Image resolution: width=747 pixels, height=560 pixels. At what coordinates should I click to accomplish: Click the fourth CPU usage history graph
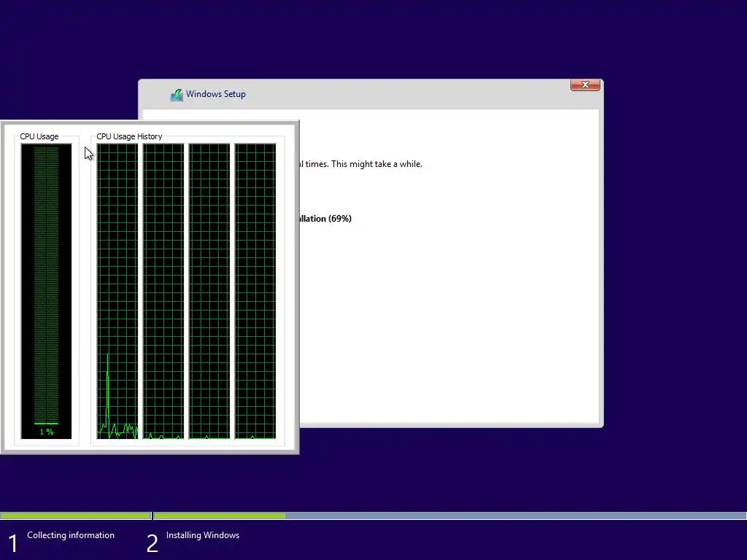[255, 291]
